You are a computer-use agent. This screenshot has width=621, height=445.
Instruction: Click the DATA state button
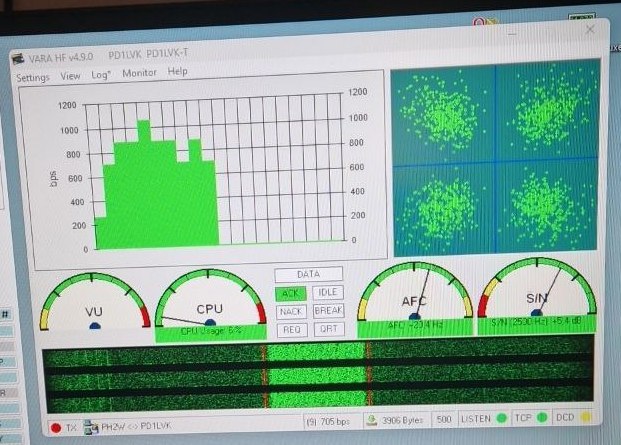coord(309,274)
